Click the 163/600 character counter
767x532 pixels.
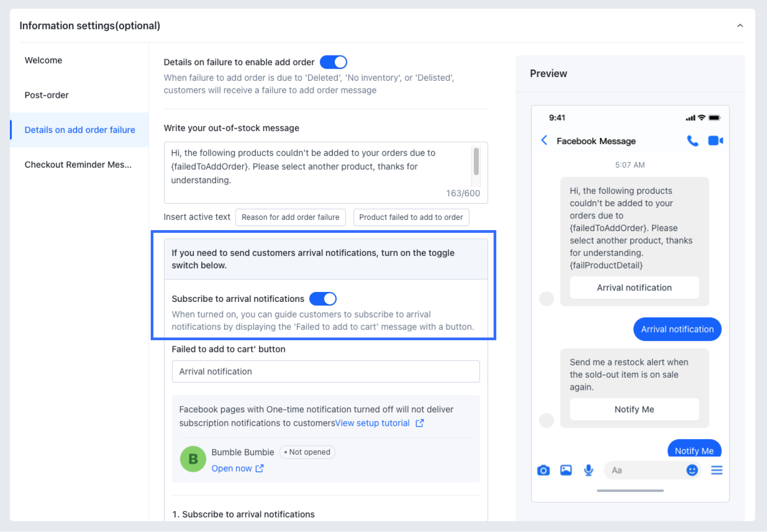pyautogui.click(x=463, y=194)
